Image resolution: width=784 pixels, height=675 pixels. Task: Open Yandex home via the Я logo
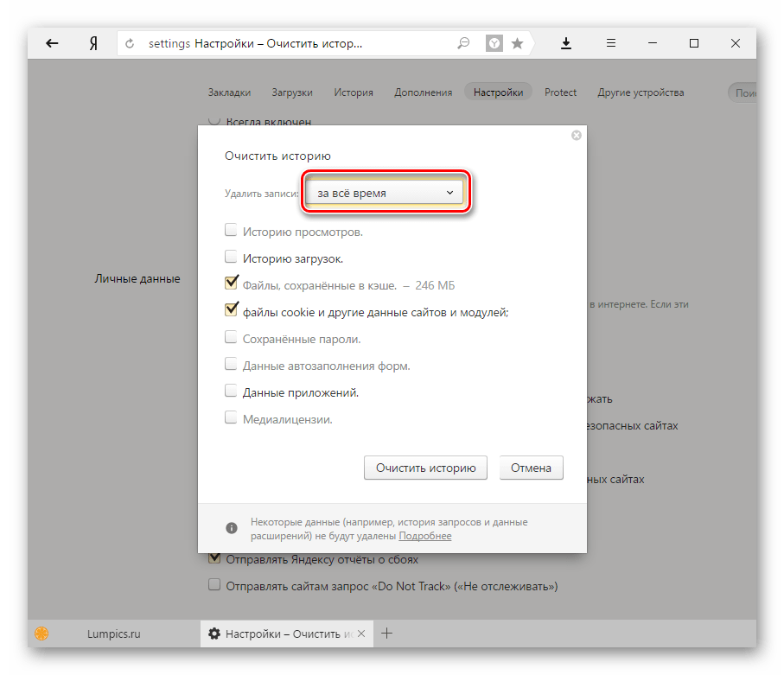click(92, 43)
